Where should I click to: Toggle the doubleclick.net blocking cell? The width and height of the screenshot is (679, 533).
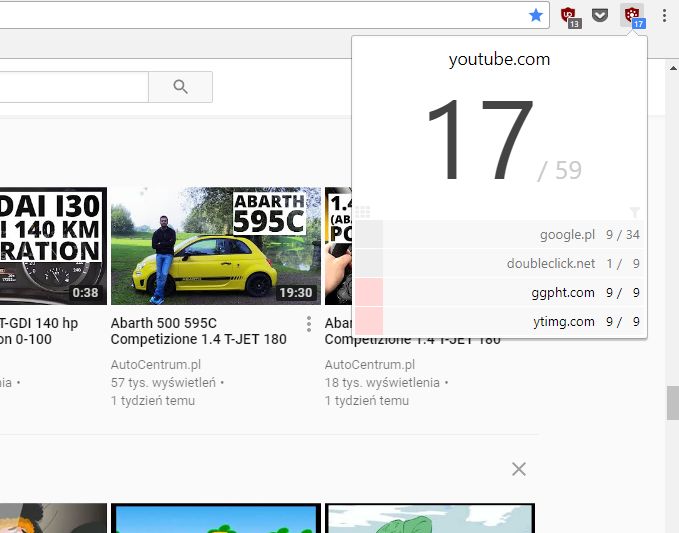(x=369, y=263)
